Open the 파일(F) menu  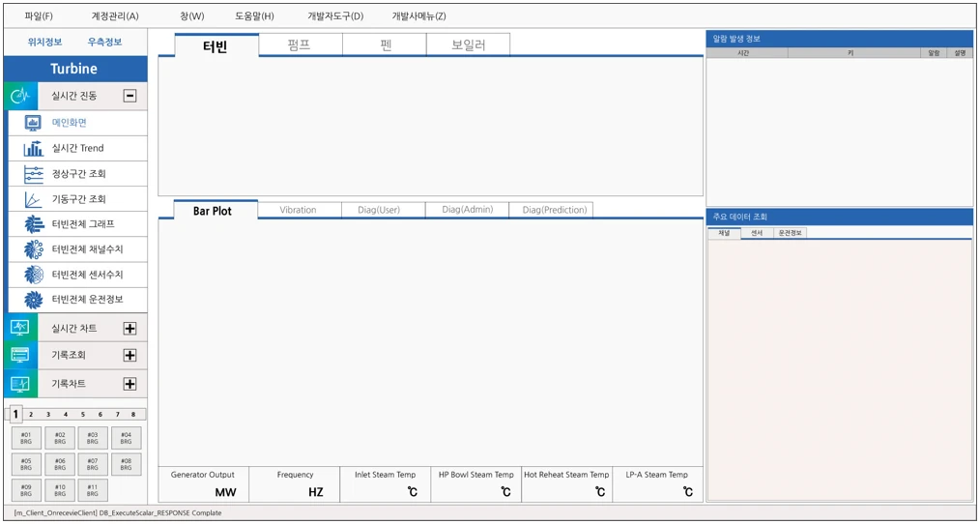[39, 16]
